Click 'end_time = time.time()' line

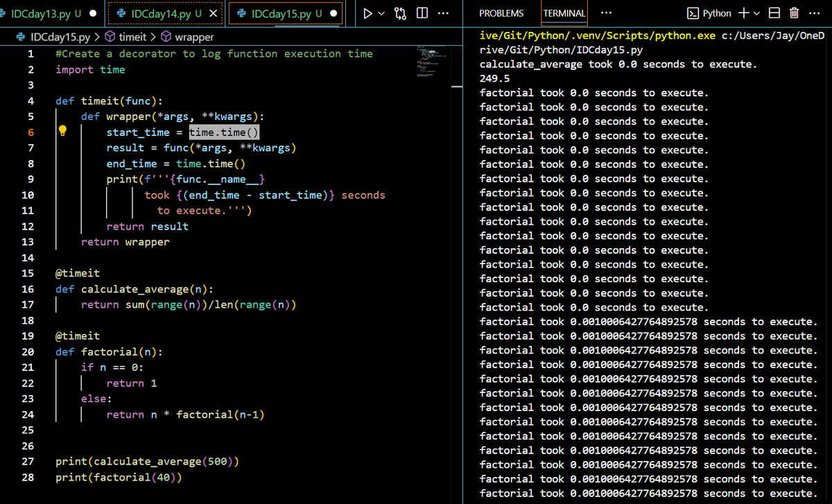coord(176,164)
